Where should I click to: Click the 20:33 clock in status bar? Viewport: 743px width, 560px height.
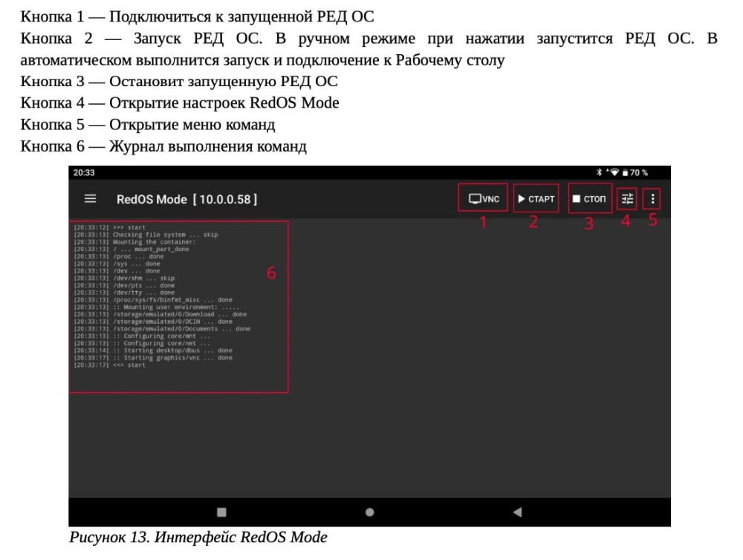[84, 172]
